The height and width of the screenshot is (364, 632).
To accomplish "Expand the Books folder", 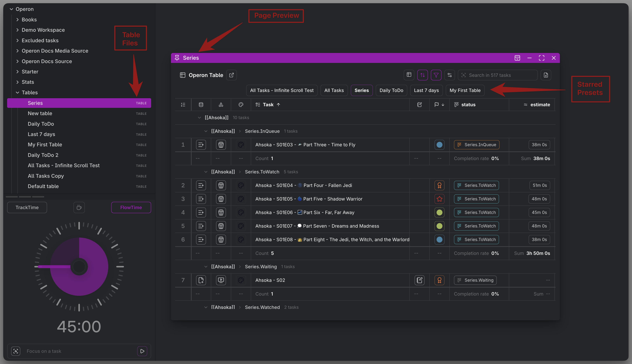I will coord(17,19).
